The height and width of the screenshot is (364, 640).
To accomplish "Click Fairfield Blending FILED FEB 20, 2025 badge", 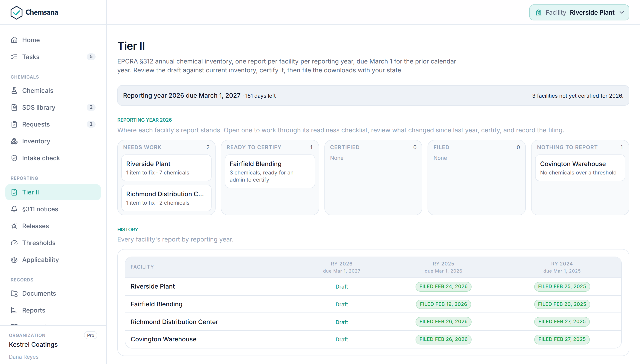I will 562,304.
